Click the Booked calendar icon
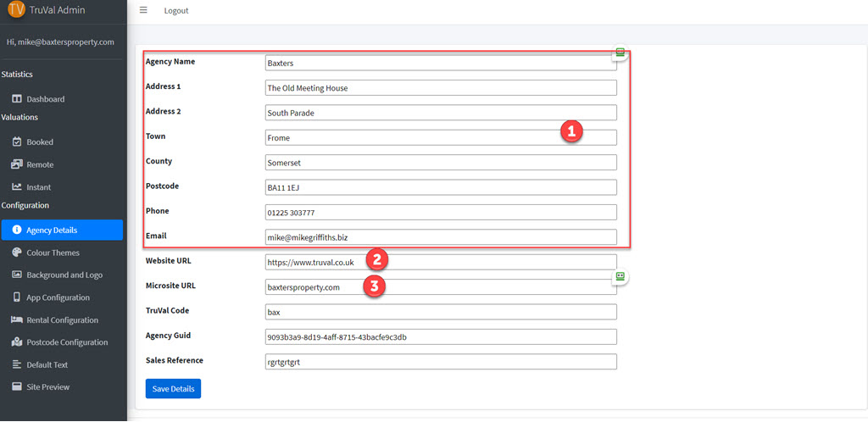Image resolution: width=868 pixels, height=422 pixels. pyautogui.click(x=17, y=142)
